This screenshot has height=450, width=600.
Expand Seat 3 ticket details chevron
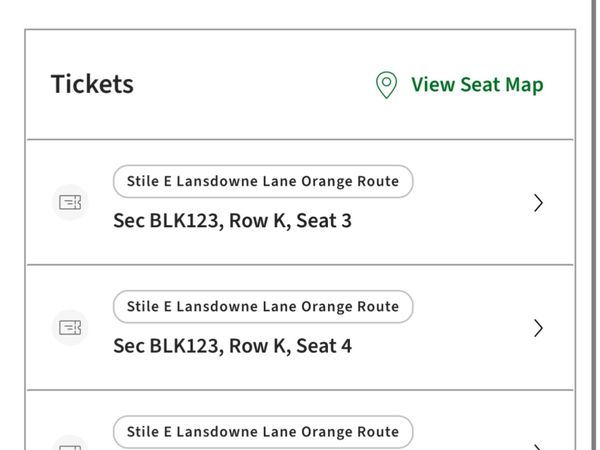point(538,202)
